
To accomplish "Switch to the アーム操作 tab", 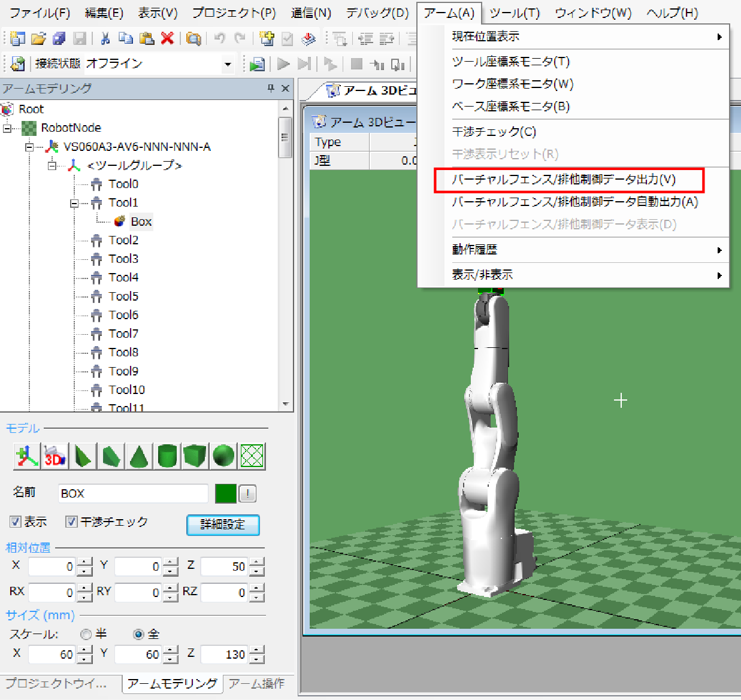I will pos(256,683).
